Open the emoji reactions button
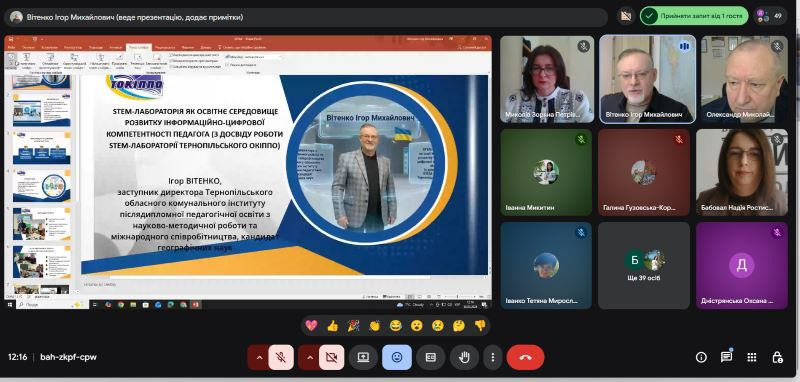800x382 pixels. [397, 358]
